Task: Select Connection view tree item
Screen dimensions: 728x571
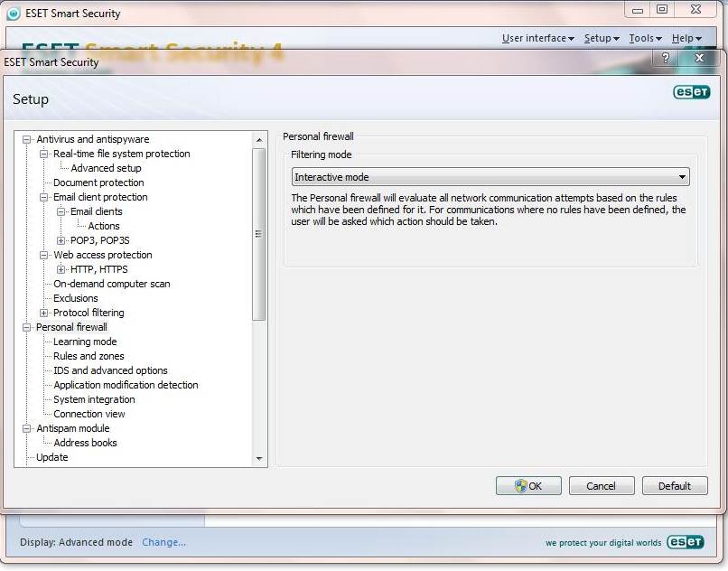Action: [x=89, y=414]
